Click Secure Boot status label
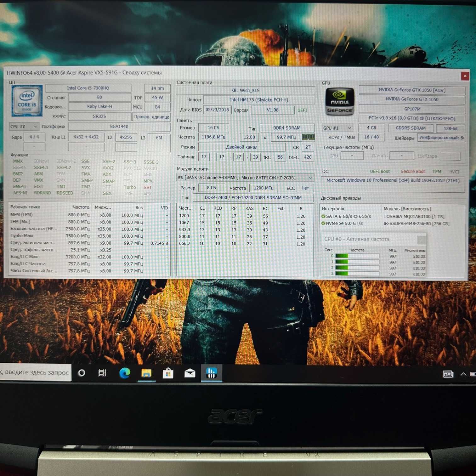 (x=412, y=172)
